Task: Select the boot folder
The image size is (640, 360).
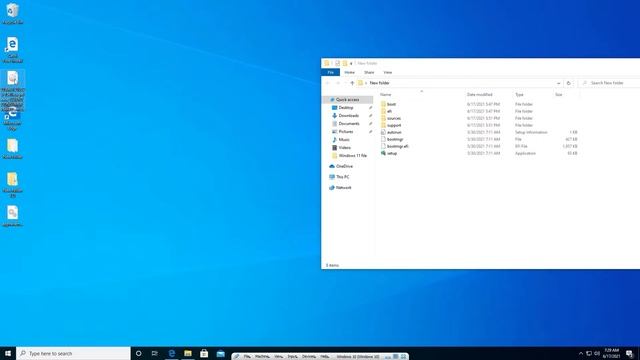Action: click(391, 104)
